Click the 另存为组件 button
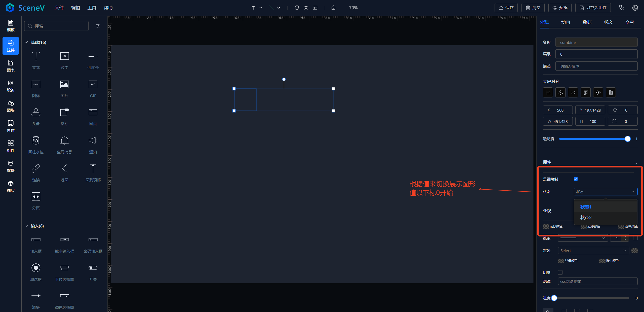The height and width of the screenshot is (312, 644). point(593,8)
